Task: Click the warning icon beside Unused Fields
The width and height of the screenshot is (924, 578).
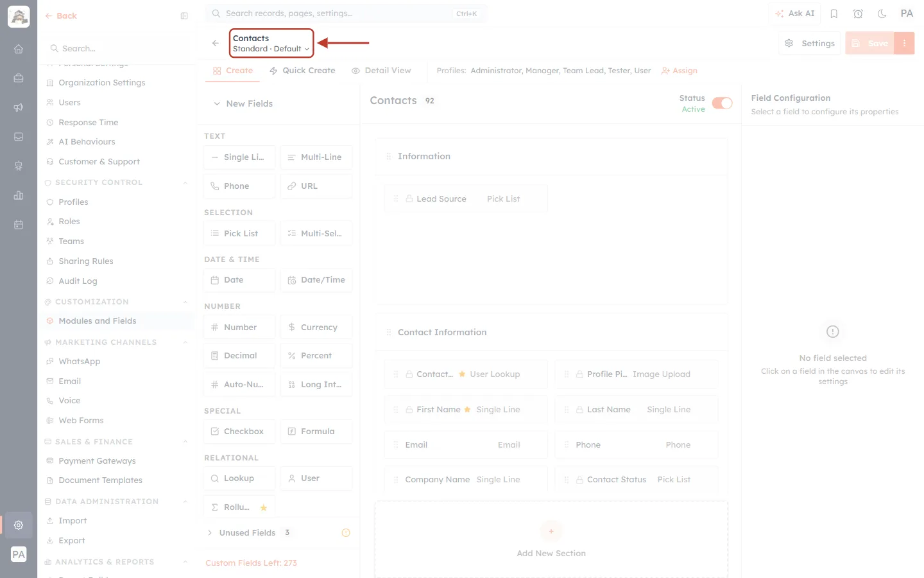Action: 346,532
